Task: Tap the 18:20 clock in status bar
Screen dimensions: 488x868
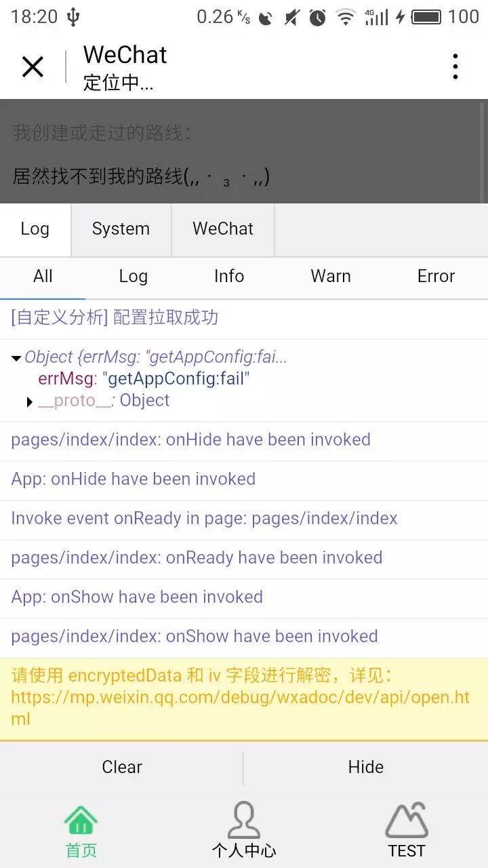Action: point(34,17)
